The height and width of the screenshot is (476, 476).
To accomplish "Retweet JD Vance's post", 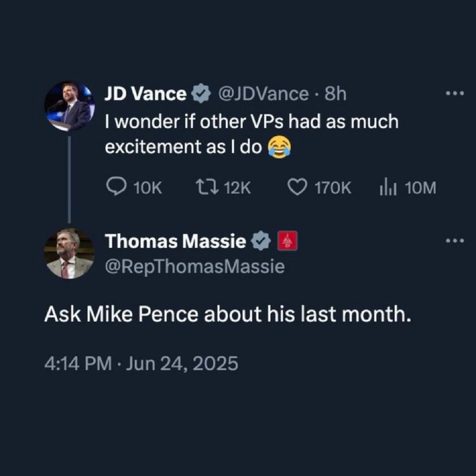I will [201, 187].
